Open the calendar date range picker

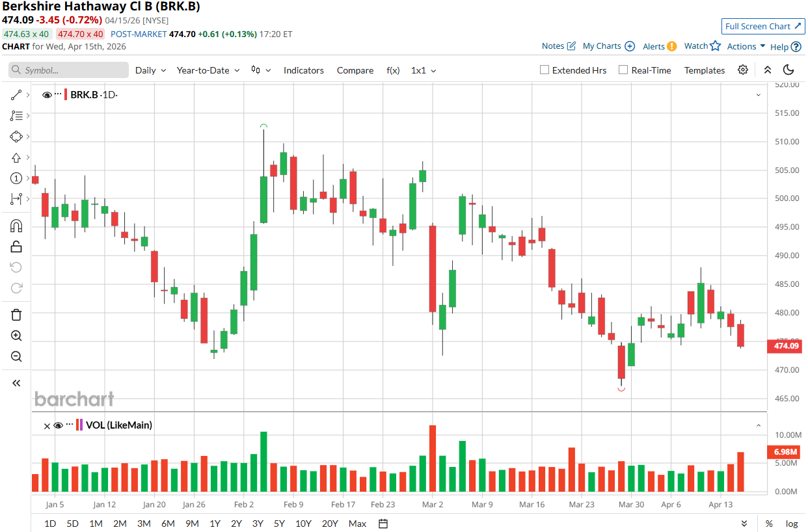(383, 524)
